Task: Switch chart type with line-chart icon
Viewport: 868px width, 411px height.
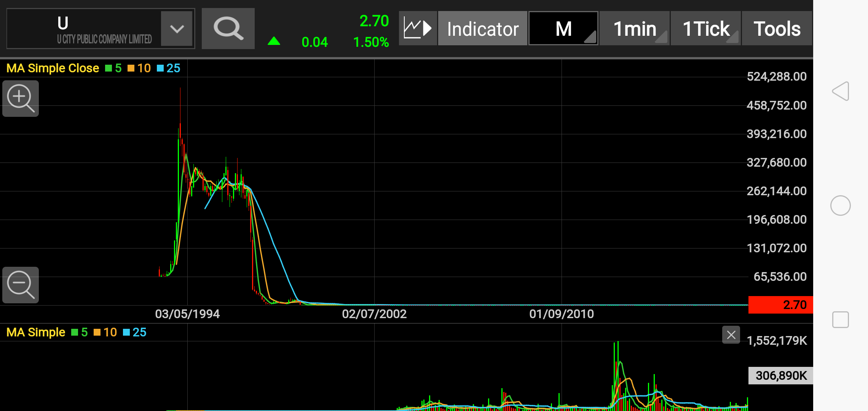Action: click(418, 29)
